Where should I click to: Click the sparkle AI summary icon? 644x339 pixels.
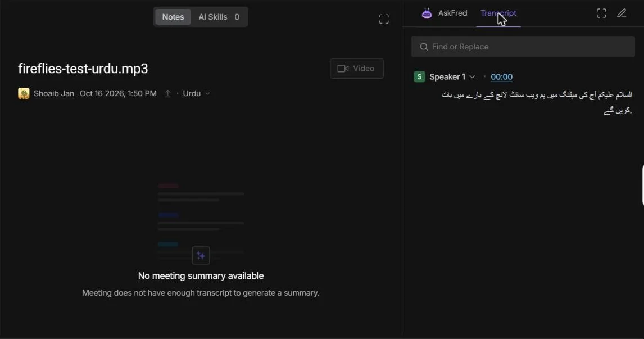201,256
